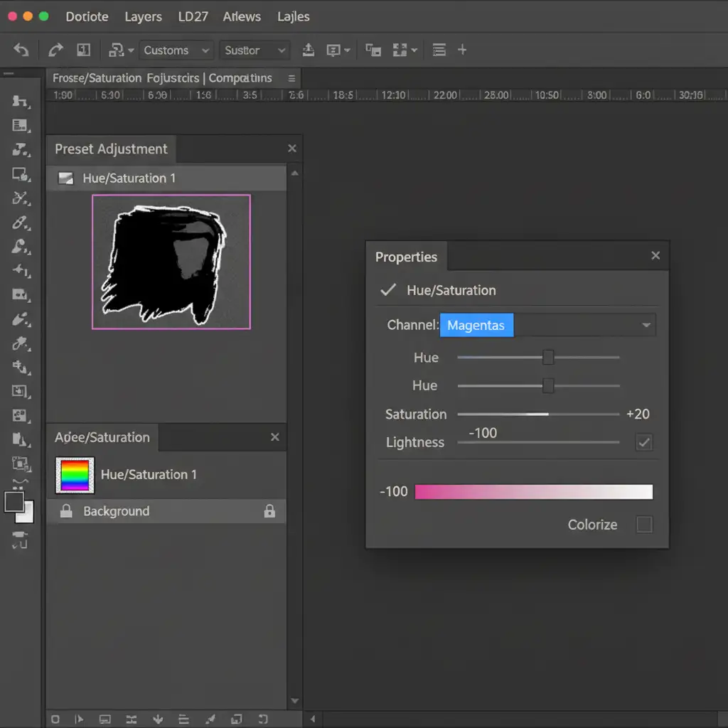This screenshot has height=728, width=728.
Task: Switch to the Preset Adjustment tab
Action: click(111, 149)
